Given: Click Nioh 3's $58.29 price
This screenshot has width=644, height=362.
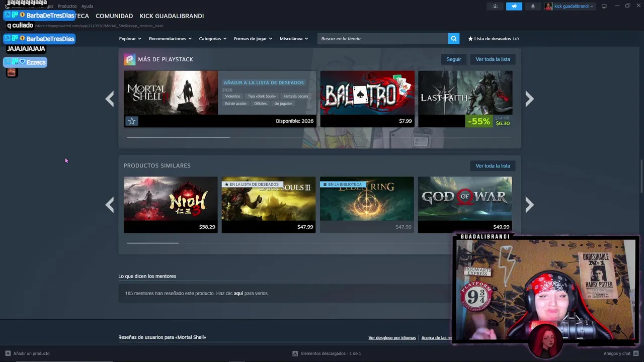Looking at the screenshot, I should 207,227.
